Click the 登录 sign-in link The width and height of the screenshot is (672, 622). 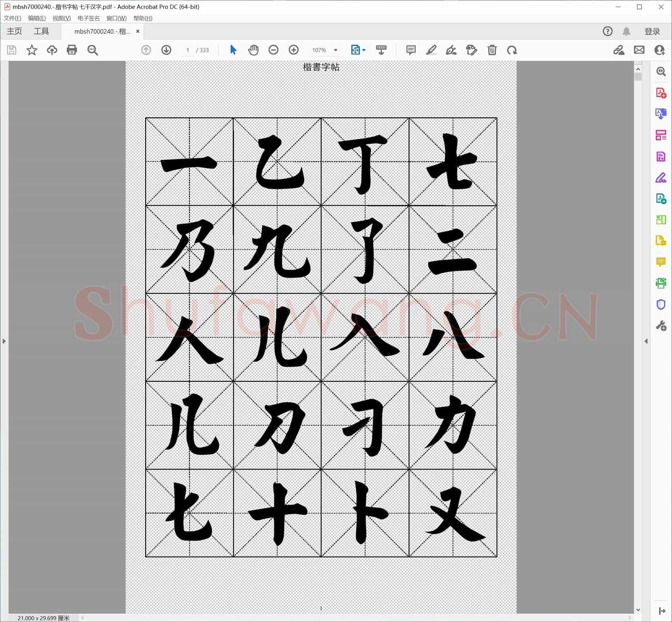pyautogui.click(x=653, y=31)
